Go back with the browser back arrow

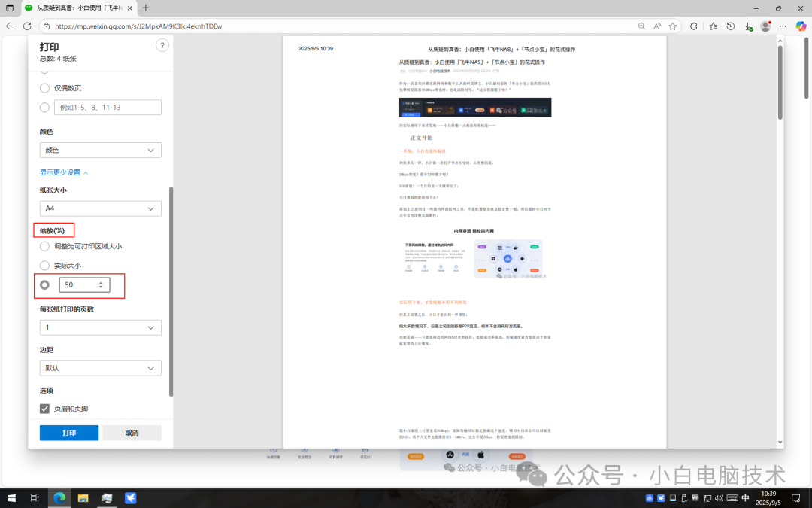pyautogui.click(x=10, y=26)
